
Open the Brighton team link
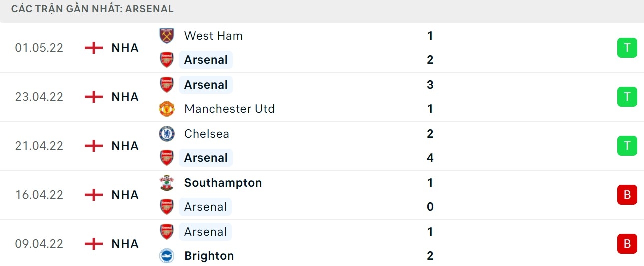coord(209,256)
